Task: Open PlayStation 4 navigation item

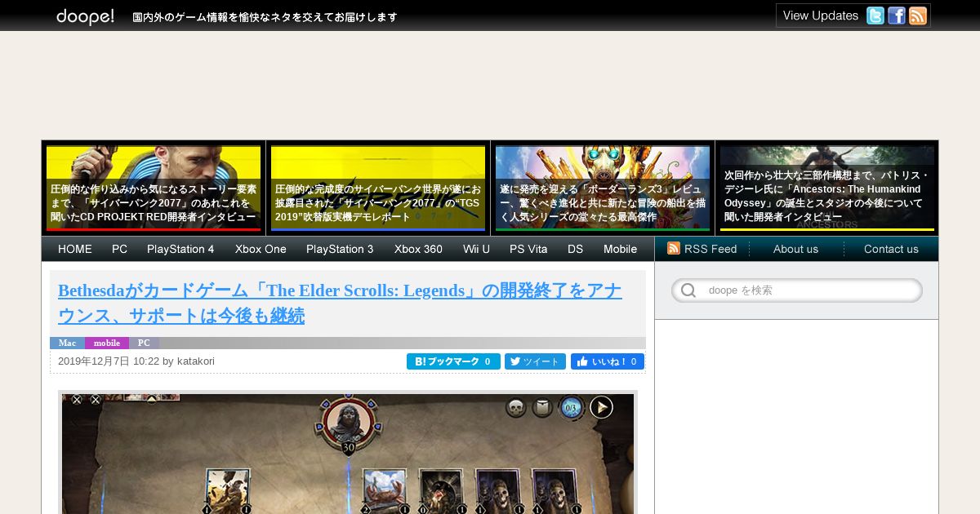Action: pyautogui.click(x=180, y=249)
